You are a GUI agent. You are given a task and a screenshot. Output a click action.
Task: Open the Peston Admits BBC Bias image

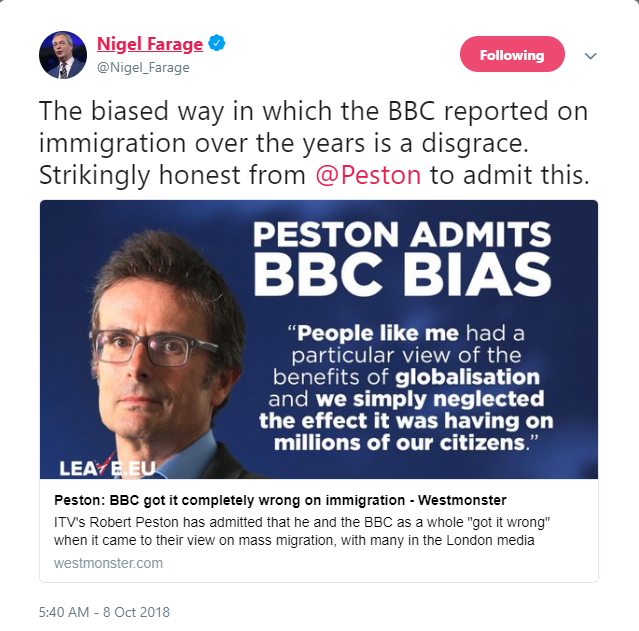coord(319,339)
